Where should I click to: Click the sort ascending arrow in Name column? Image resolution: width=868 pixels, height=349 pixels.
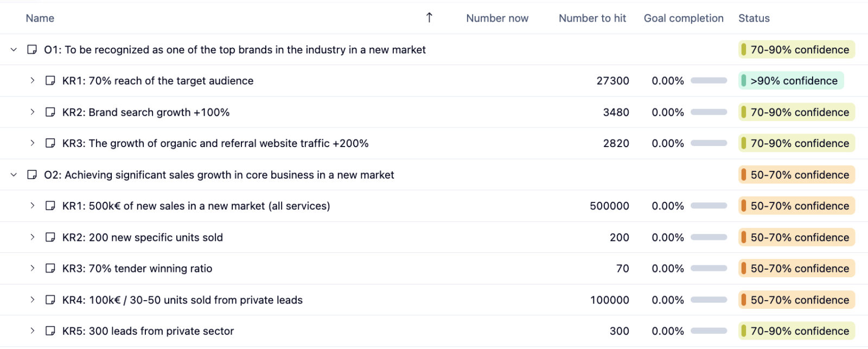pyautogui.click(x=429, y=18)
